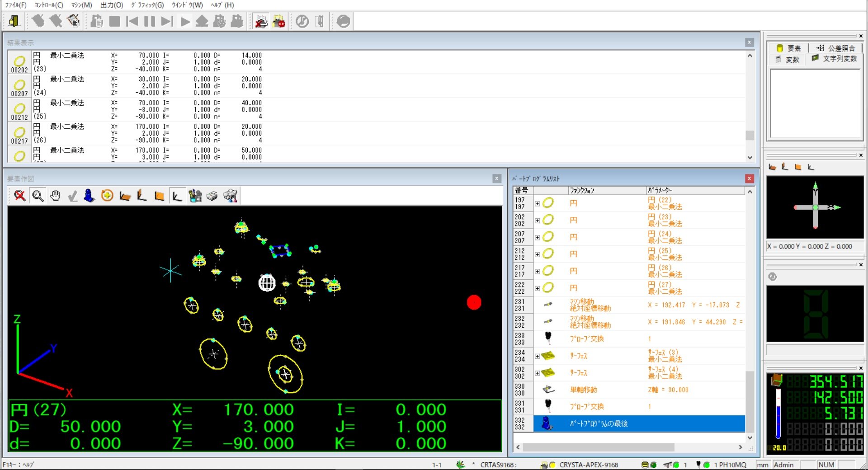Screen dimensions: 868x470
Task: Click the skip-to-start playback button
Action: pos(132,21)
